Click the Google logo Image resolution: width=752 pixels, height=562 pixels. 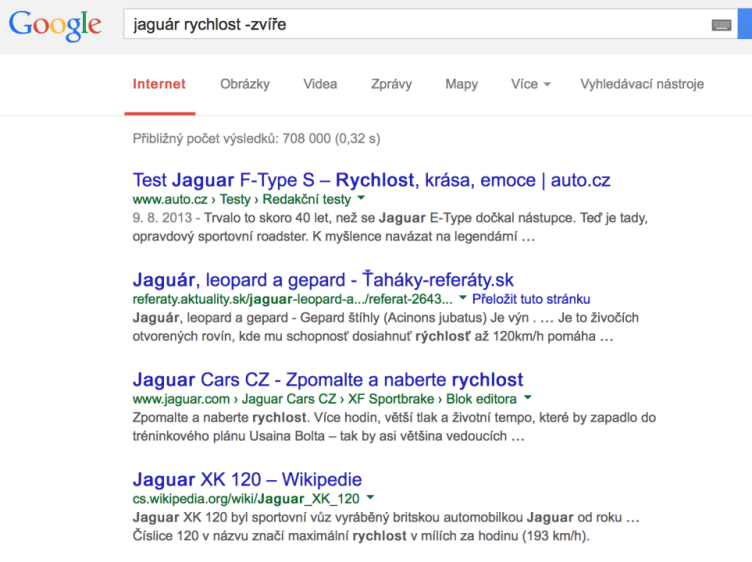pos(55,26)
